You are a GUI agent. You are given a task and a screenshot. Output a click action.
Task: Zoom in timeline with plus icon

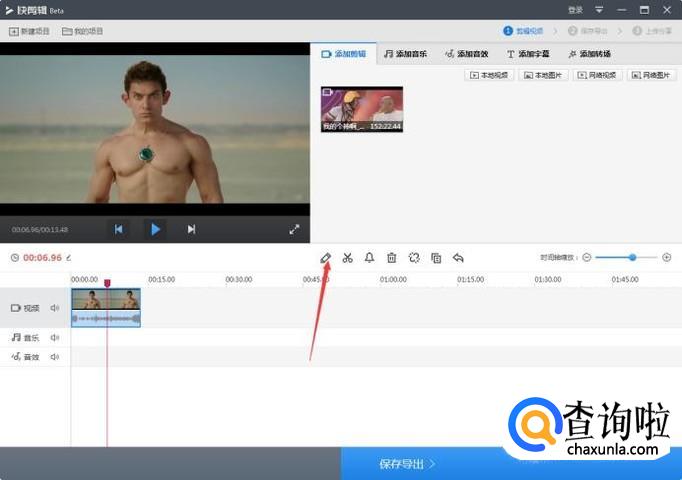click(x=667, y=258)
